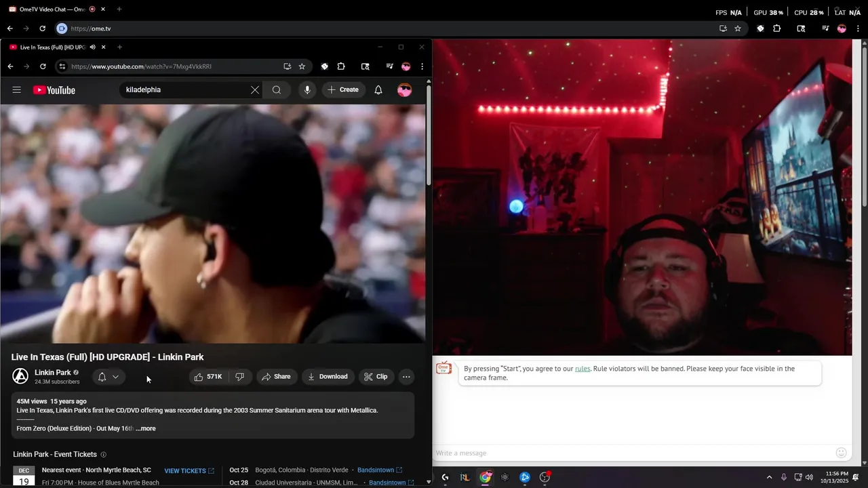Open emoji picker in OmeTV chat

point(841,453)
